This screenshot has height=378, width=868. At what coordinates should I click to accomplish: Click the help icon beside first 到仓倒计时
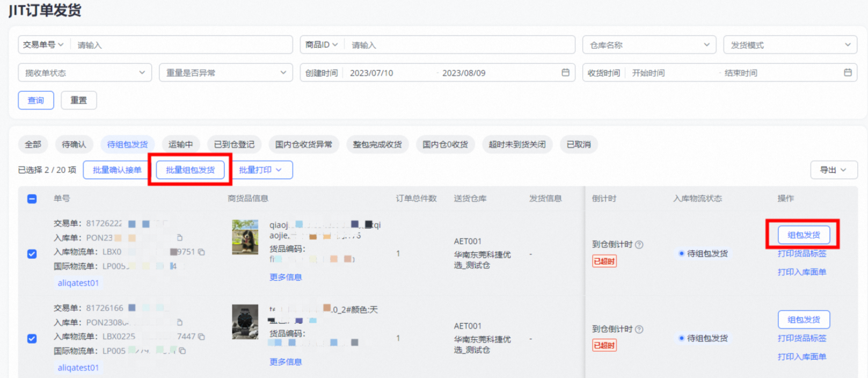639,244
